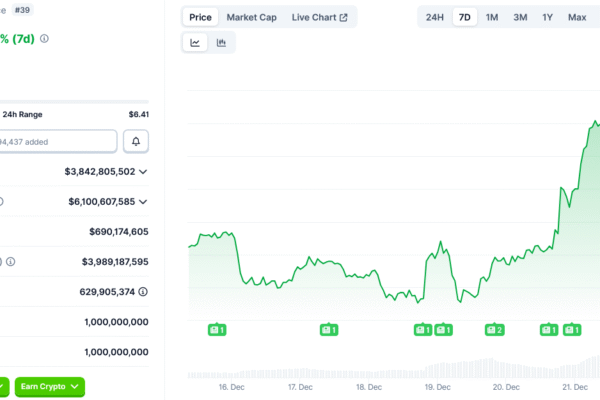Image resolution: width=600 pixels, height=400 pixels.
Task: Select the 1M time range
Action: point(492,17)
